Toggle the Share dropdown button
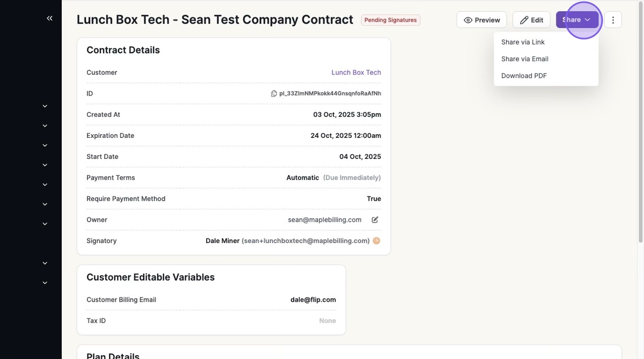The width and height of the screenshot is (644, 359). click(x=577, y=20)
